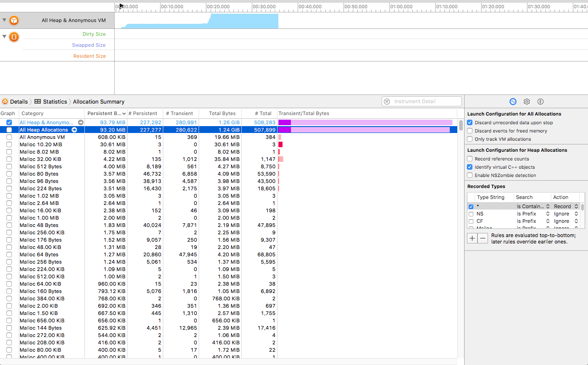Enable Only track VM allocations
This screenshot has height=365, width=588.
470,139
